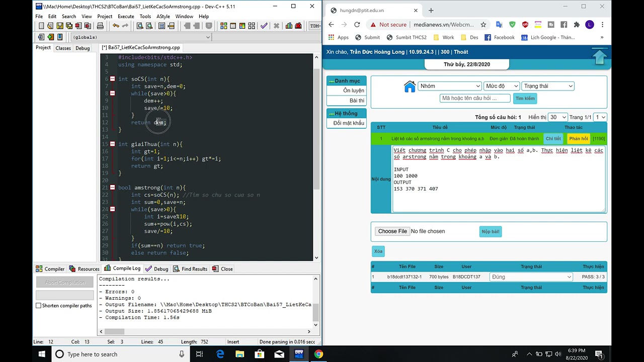The width and height of the screenshot is (644, 362).
Task: Open Chrome extensions puzzle icon
Action: (x=577, y=25)
